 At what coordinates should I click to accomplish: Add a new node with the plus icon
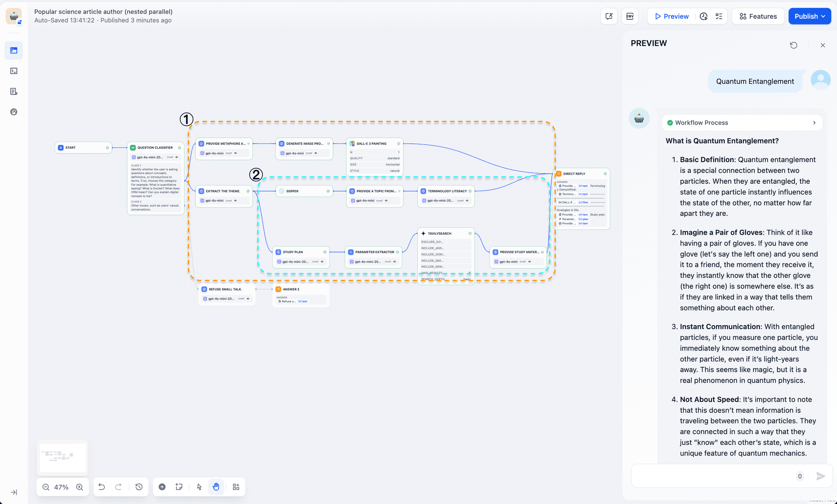pyautogui.click(x=162, y=487)
